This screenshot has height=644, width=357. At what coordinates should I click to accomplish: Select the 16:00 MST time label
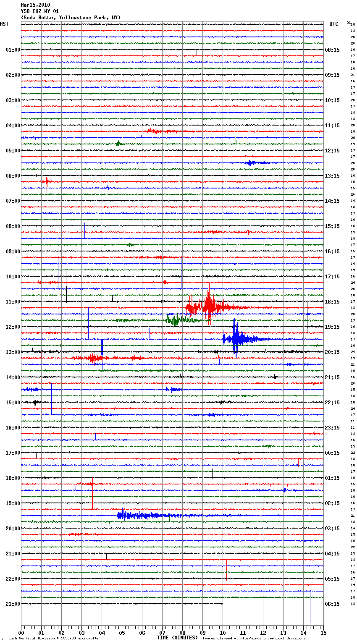tap(13, 428)
